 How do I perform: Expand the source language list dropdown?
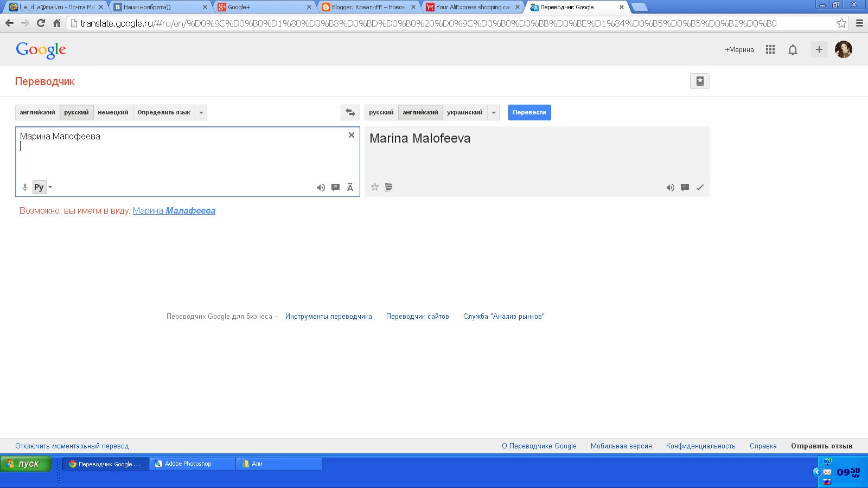coord(201,112)
